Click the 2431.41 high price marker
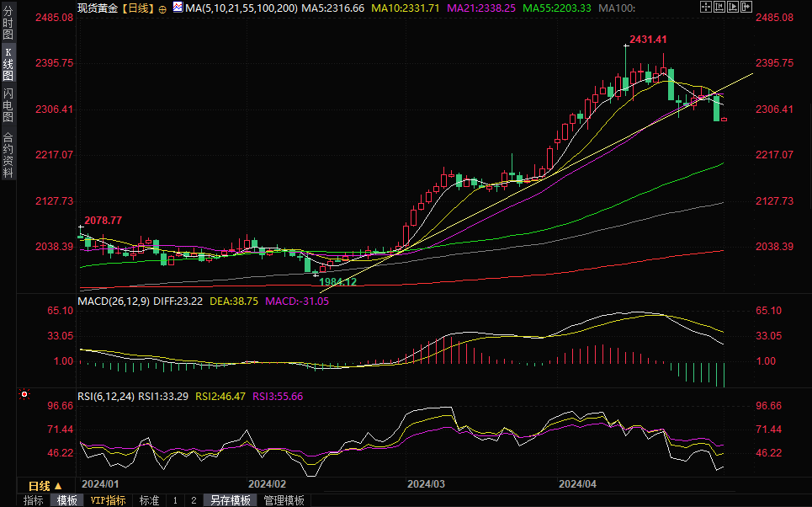Screen dimensions: 812x507 tap(648, 40)
